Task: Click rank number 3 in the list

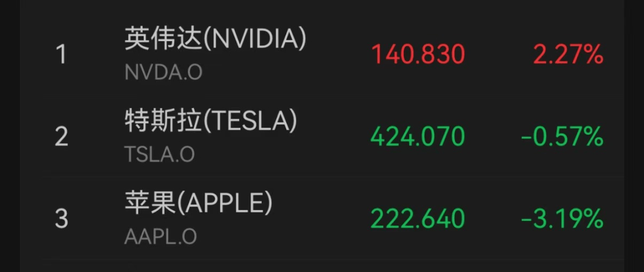Action: (61, 220)
